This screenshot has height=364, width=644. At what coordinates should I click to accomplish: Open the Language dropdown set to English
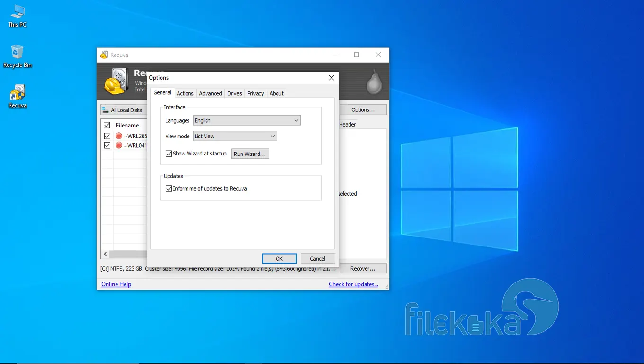coord(247,120)
